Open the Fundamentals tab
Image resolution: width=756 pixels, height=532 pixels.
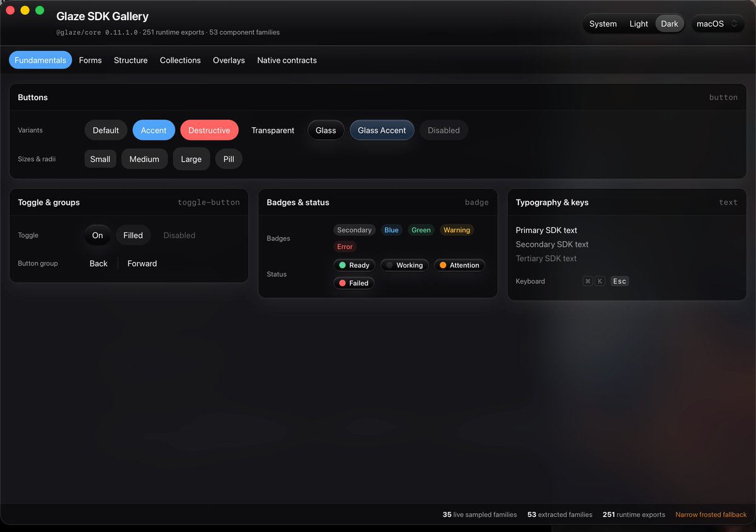(40, 60)
